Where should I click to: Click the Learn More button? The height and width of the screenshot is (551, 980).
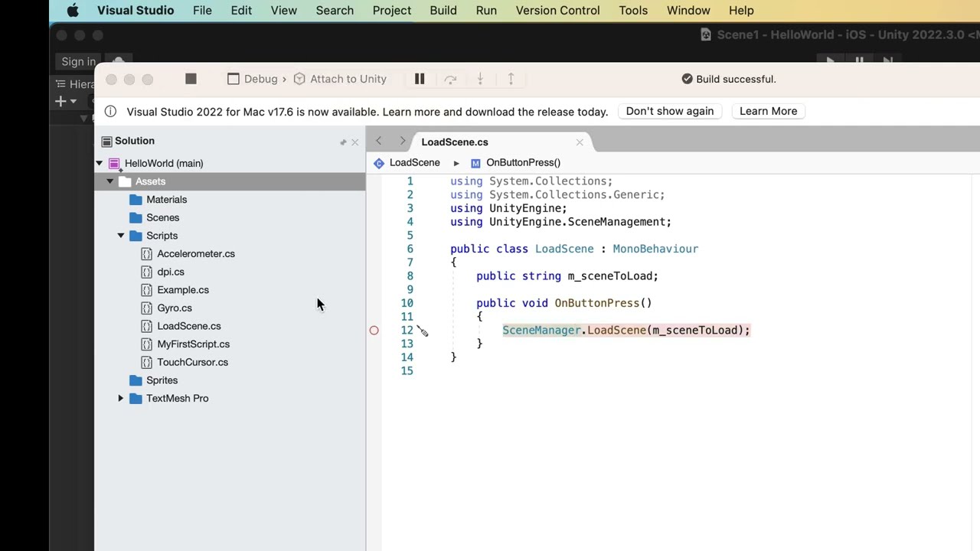(x=768, y=111)
